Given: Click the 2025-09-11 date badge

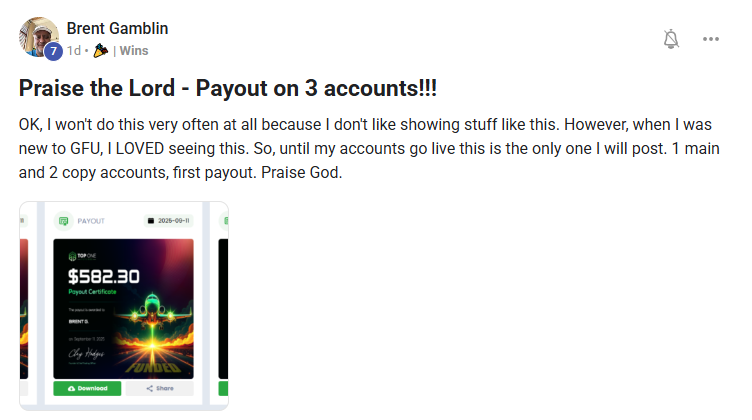Looking at the screenshot, I should click(x=168, y=221).
